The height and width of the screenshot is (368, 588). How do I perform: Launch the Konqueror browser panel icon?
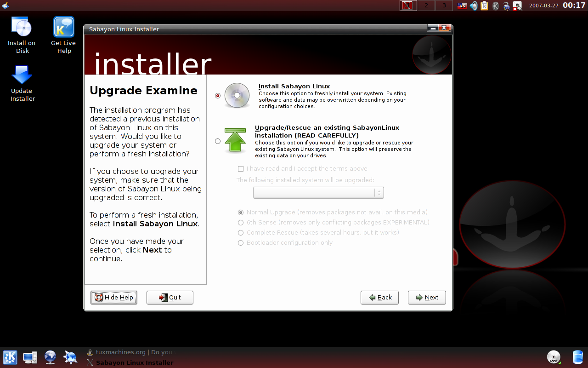pyautogui.click(x=70, y=357)
